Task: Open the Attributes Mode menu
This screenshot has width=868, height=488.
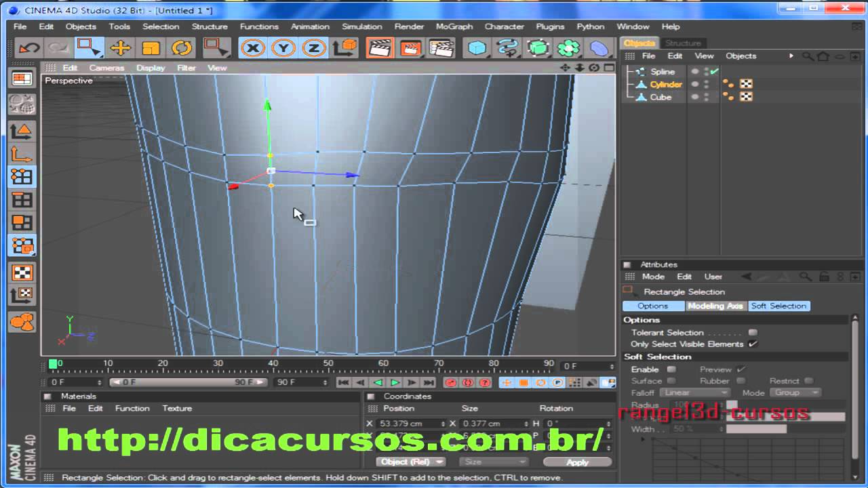Action: point(653,277)
